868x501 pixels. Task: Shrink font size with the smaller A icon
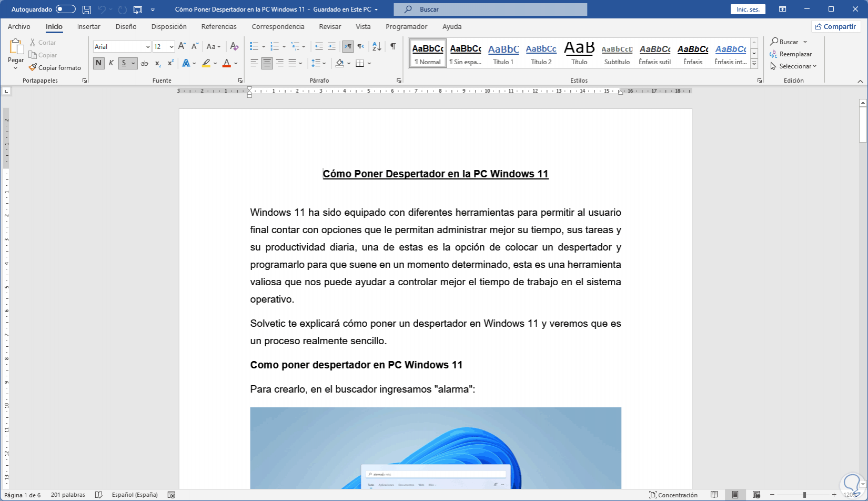coord(195,46)
